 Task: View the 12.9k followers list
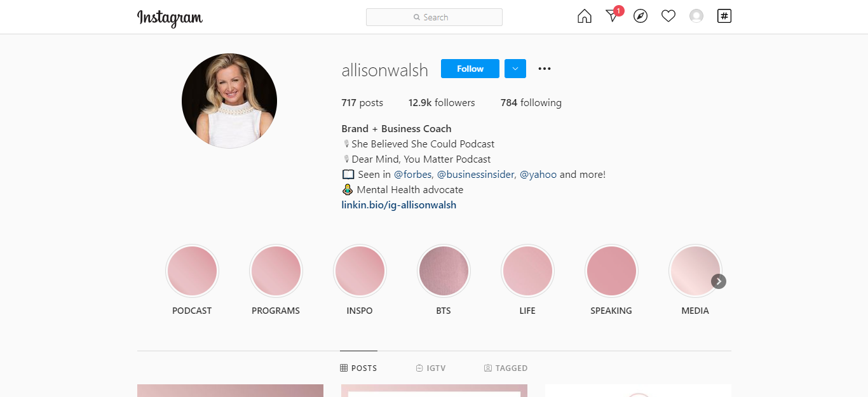point(442,102)
